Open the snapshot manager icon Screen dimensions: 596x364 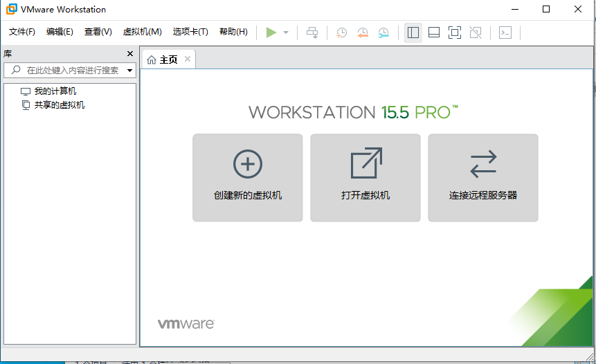tap(383, 33)
